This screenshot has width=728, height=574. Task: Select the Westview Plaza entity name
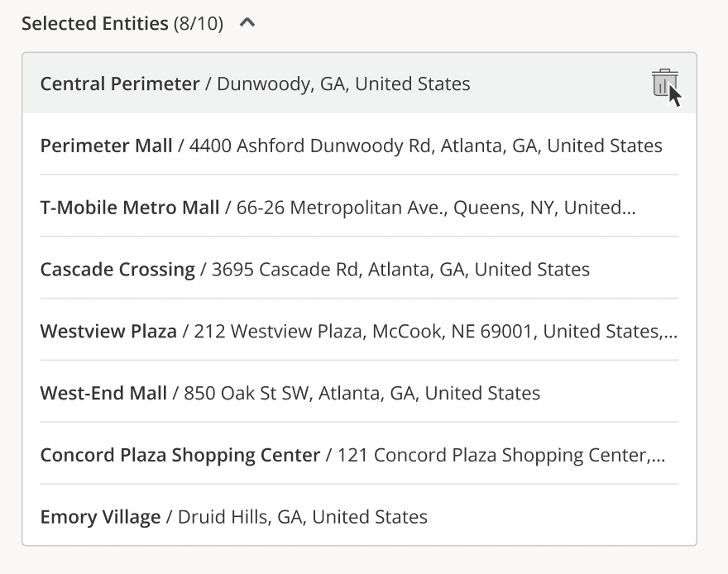[x=108, y=331]
